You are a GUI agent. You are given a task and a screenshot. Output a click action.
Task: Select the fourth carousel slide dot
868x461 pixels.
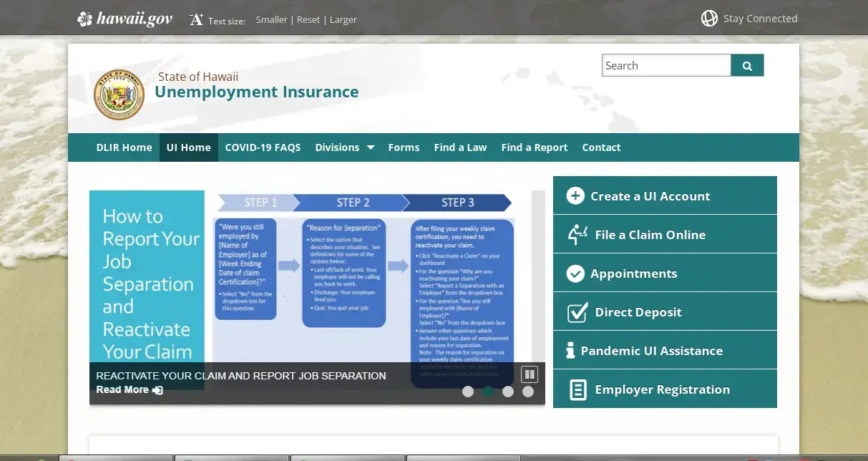(528, 392)
